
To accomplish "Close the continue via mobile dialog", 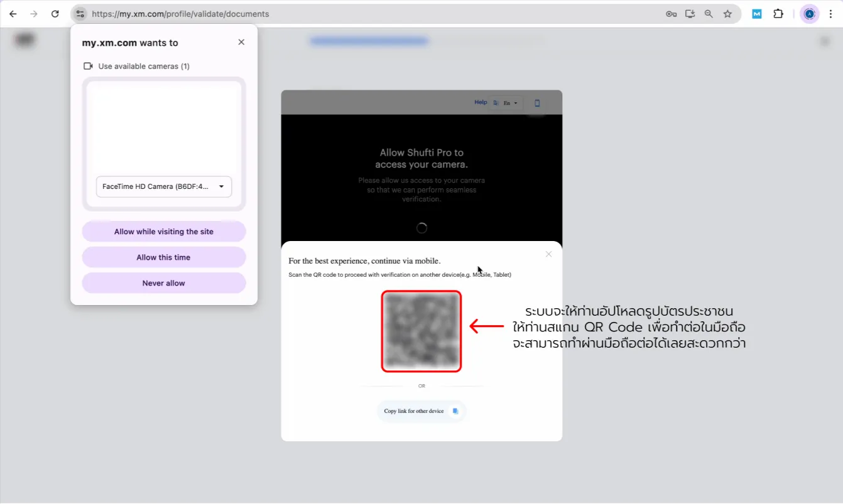I will pos(548,254).
